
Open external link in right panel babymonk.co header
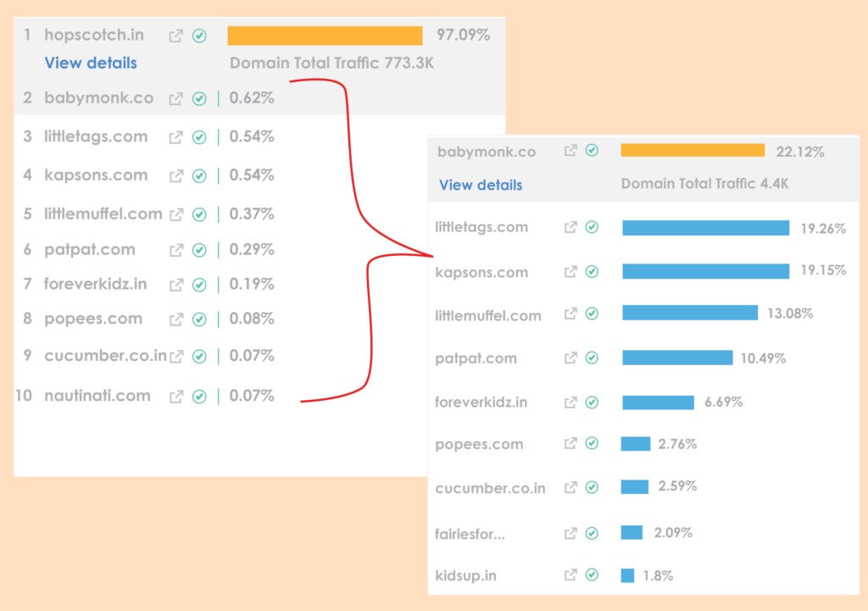[570, 151]
